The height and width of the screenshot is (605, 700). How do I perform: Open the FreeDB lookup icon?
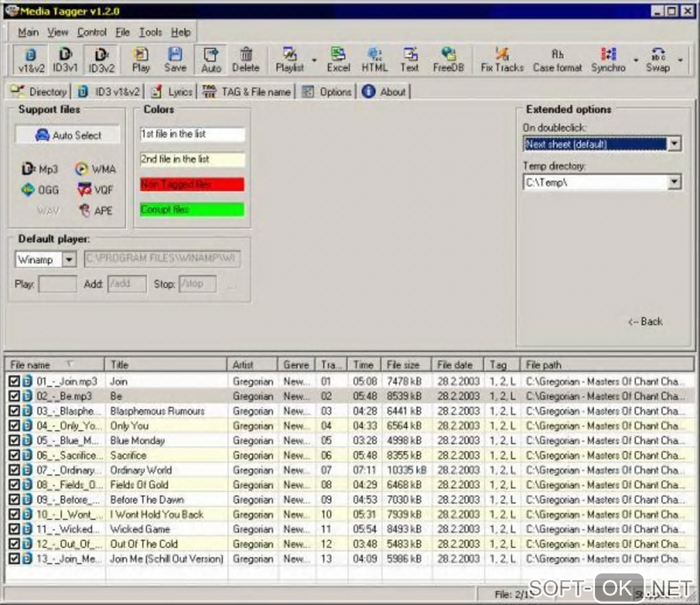pos(448,60)
